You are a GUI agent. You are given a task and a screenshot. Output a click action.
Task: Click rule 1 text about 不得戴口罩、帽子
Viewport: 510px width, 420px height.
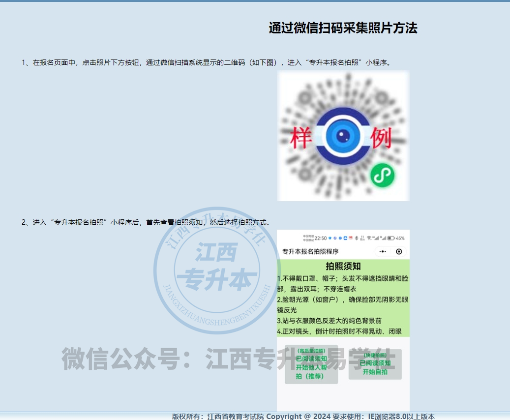[343, 284]
